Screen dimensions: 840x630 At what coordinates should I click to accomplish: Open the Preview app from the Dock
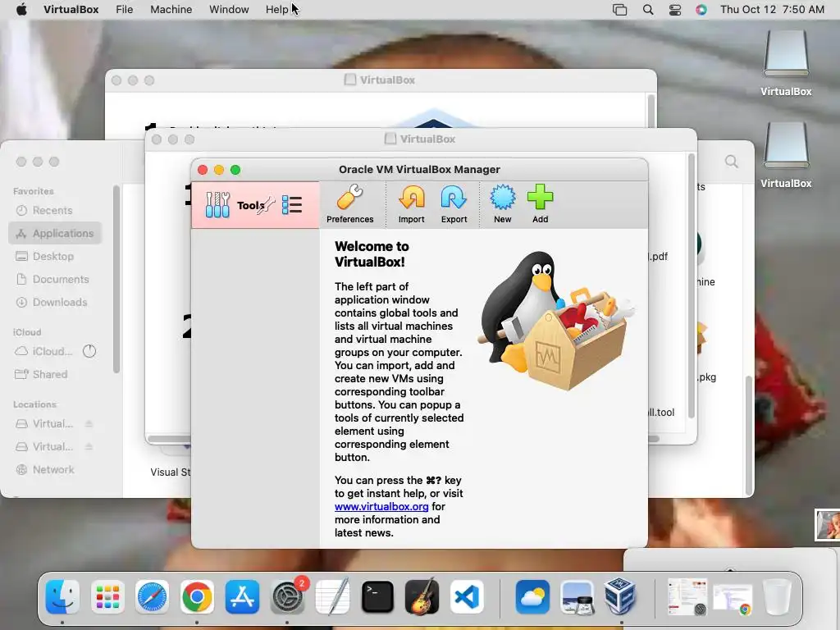coord(577,596)
